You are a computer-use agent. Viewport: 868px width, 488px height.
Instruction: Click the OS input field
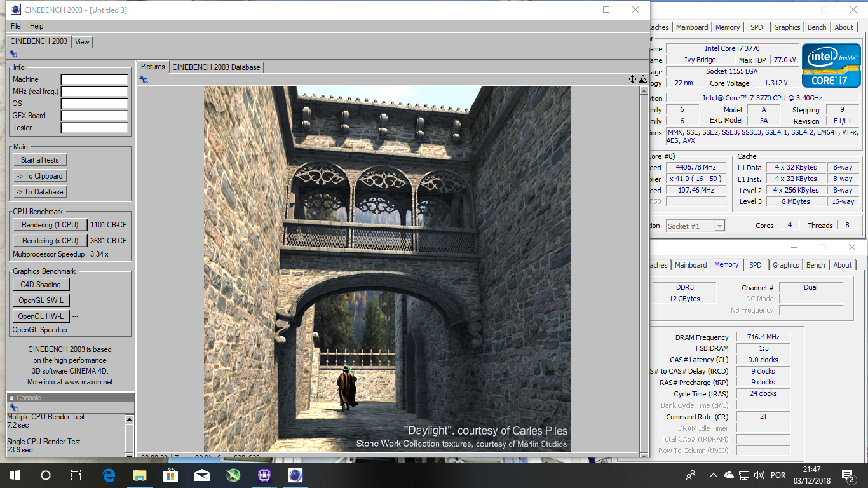[95, 104]
